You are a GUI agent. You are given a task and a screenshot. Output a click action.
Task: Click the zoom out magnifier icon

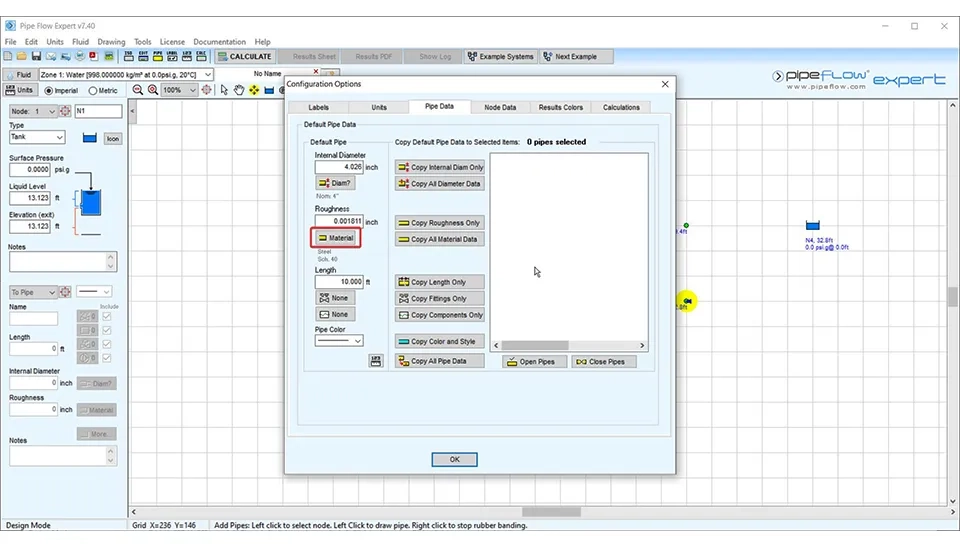pos(138,90)
